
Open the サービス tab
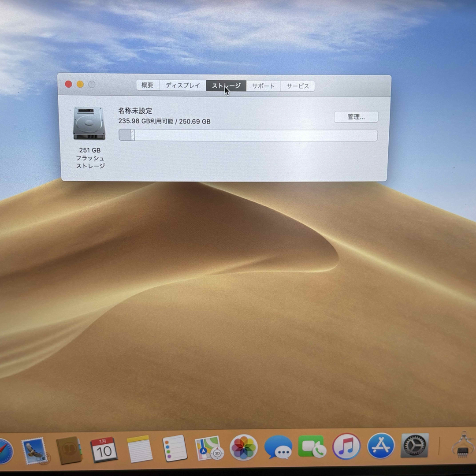click(297, 86)
